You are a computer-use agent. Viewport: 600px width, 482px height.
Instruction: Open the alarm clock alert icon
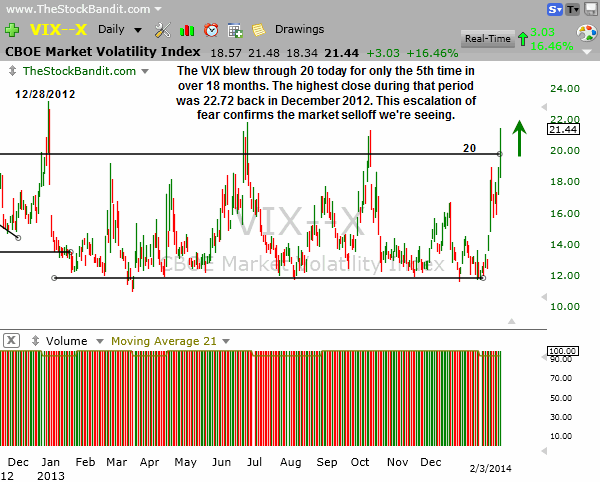(x=211, y=30)
